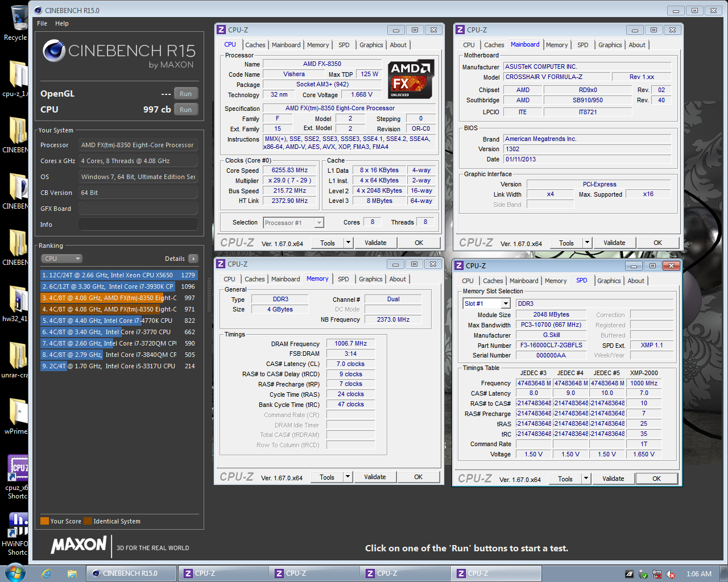Expand Tools arrow in Memory window
The image size is (728, 582).
348,477
